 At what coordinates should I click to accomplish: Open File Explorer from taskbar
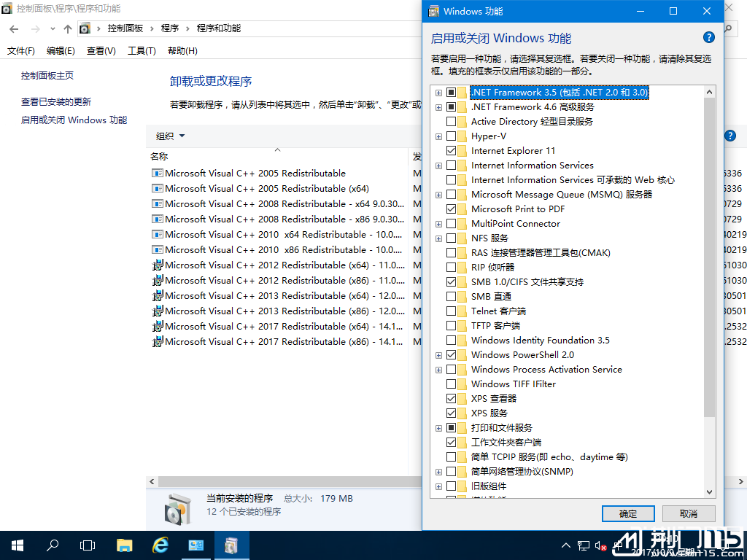point(124,545)
